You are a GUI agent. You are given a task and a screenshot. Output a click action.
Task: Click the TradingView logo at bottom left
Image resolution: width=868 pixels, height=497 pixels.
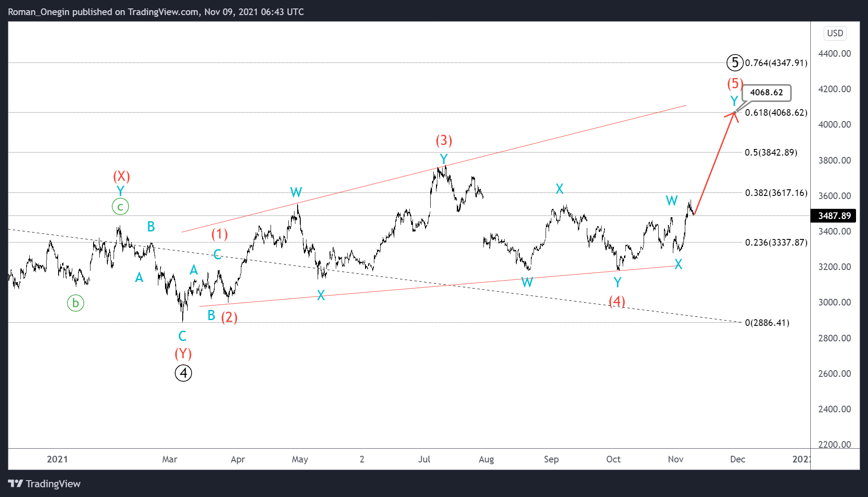click(x=44, y=483)
